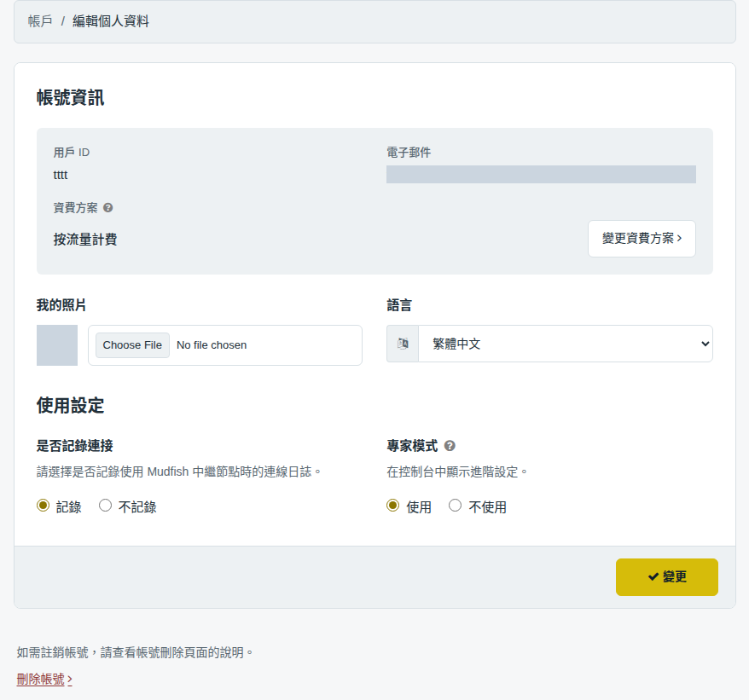Click the user ID value tttt

(61, 176)
